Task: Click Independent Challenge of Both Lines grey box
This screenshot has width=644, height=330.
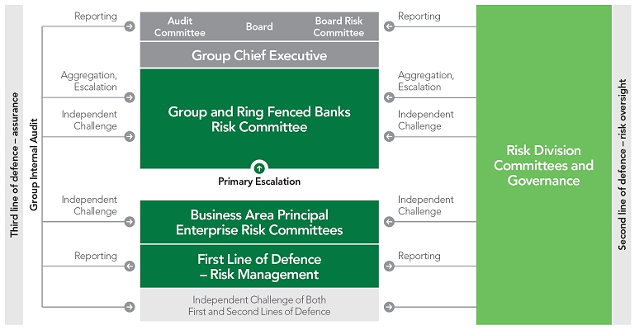Action: tap(259, 305)
